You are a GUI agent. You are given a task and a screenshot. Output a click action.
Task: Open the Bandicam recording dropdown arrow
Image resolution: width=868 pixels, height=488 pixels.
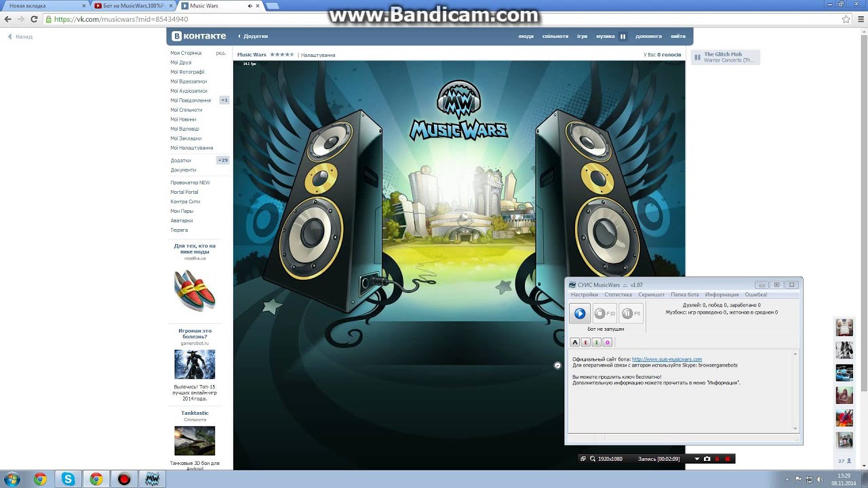(696, 459)
